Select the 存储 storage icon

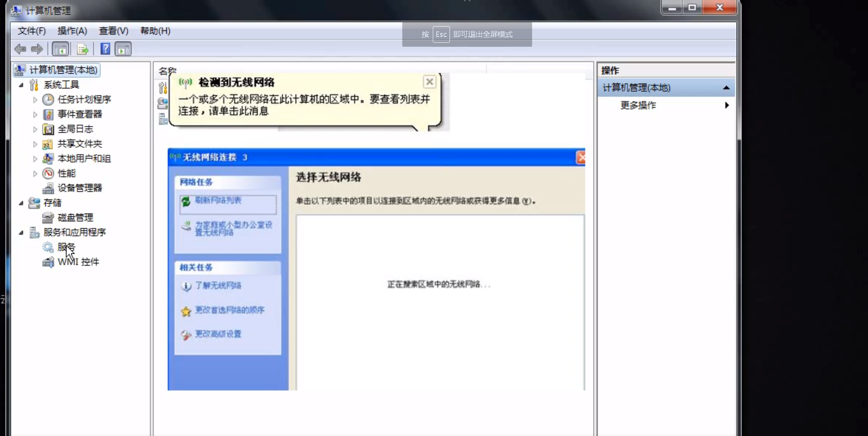pyautogui.click(x=34, y=203)
